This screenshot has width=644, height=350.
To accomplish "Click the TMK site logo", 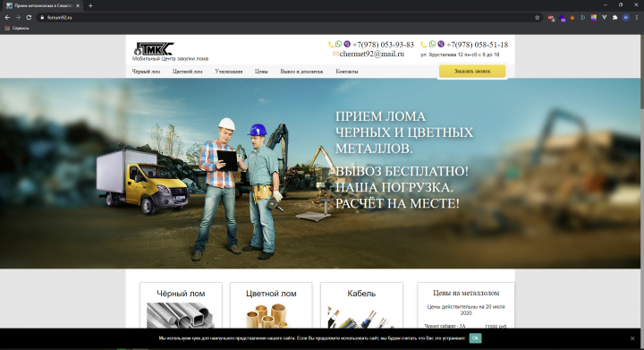I will point(154,49).
